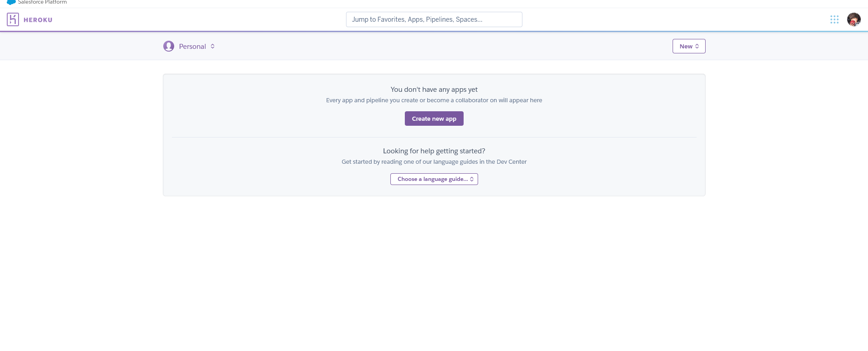This screenshot has height=351, width=868.
Task: Open the user avatar account menu
Action: pyautogui.click(x=854, y=19)
